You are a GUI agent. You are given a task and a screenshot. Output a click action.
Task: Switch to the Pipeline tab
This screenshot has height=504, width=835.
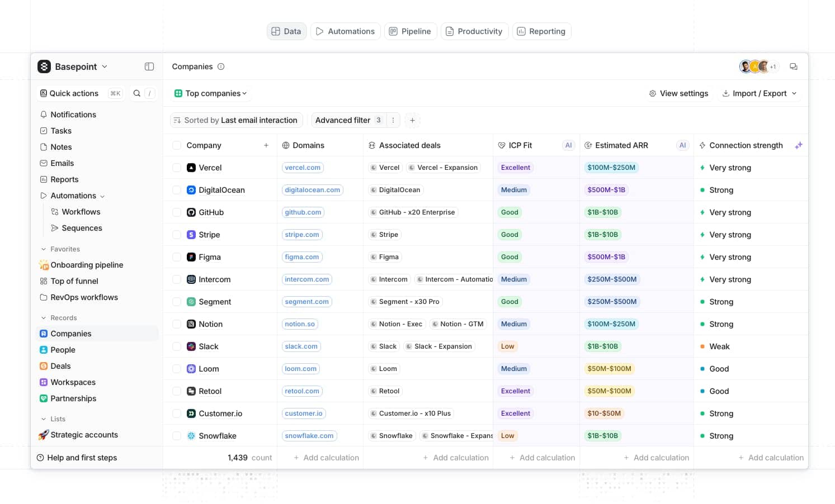coord(411,31)
